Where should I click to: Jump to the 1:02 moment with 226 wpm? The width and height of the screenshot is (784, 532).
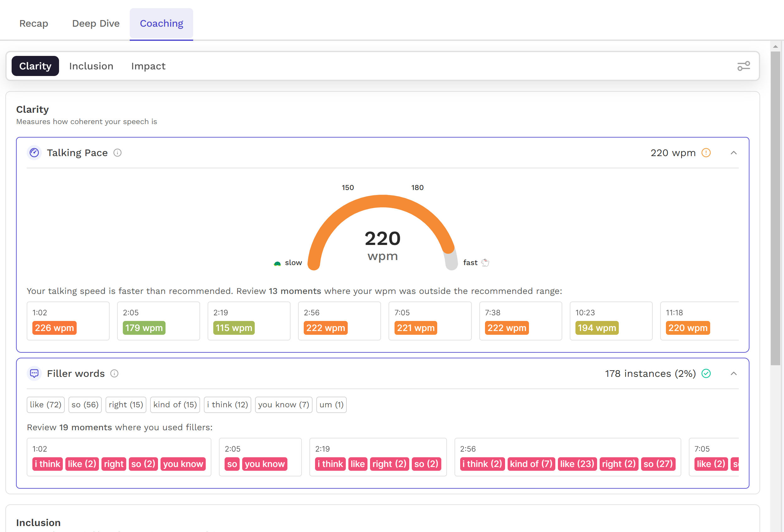click(x=68, y=321)
